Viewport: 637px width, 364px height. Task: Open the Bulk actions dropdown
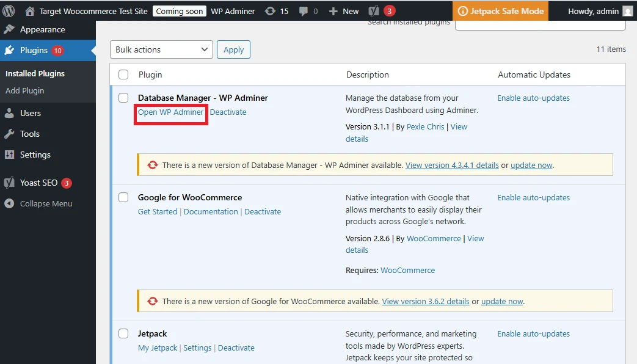[x=161, y=49]
